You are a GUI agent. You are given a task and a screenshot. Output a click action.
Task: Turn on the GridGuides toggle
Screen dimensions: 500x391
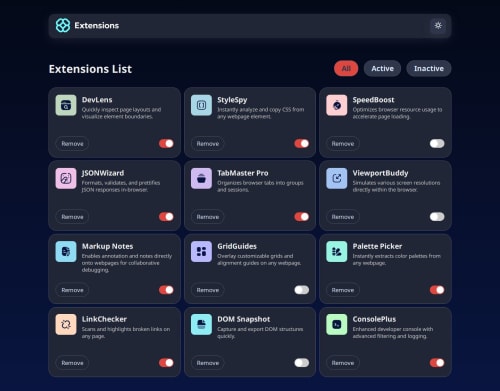click(x=302, y=290)
